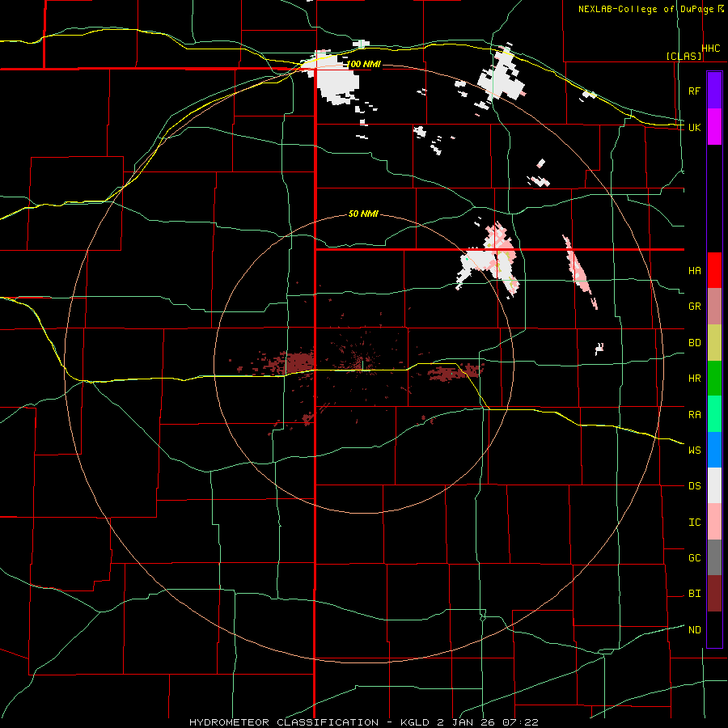Select the gray GC legend swatch

(714, 557)
